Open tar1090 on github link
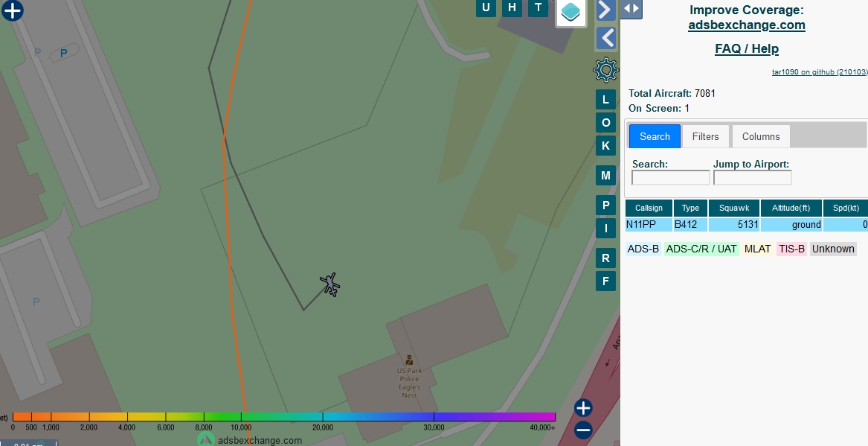 click(820, 72)
